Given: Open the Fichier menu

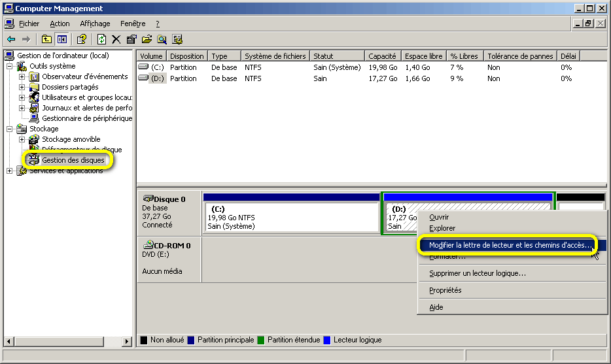Looking at the screenshot, I should tap(29, 24).
